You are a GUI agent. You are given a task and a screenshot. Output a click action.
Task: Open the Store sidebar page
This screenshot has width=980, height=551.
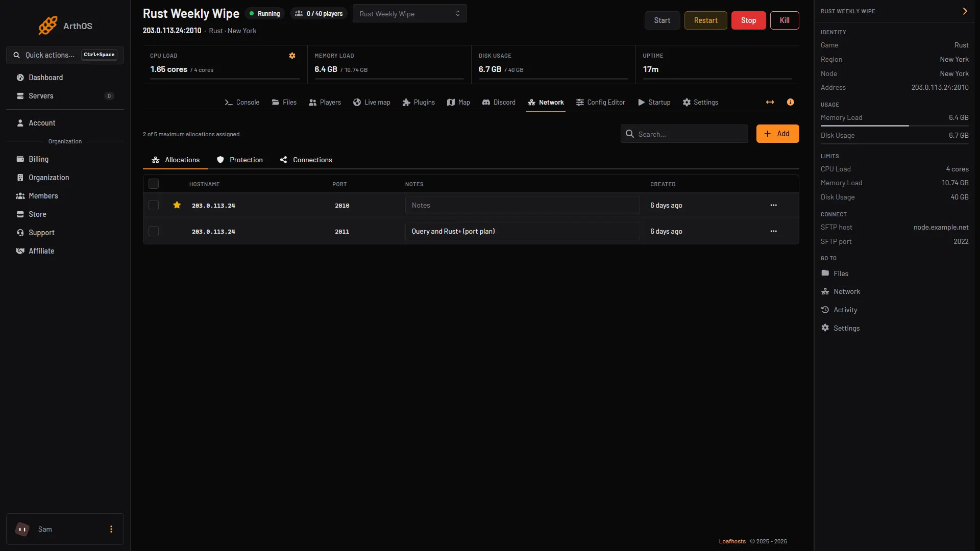click(65, 214)
